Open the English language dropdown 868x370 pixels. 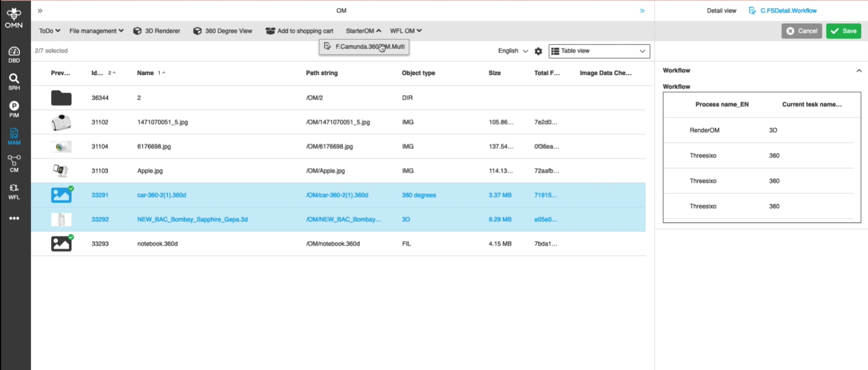(512, 51)
